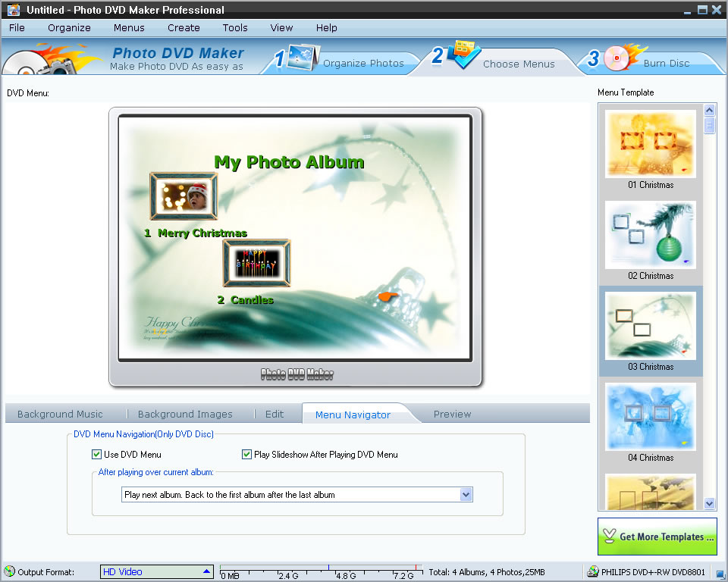Click the orange pointer cursor in menu preview
The image size is (728, 582).
[388, 296]
